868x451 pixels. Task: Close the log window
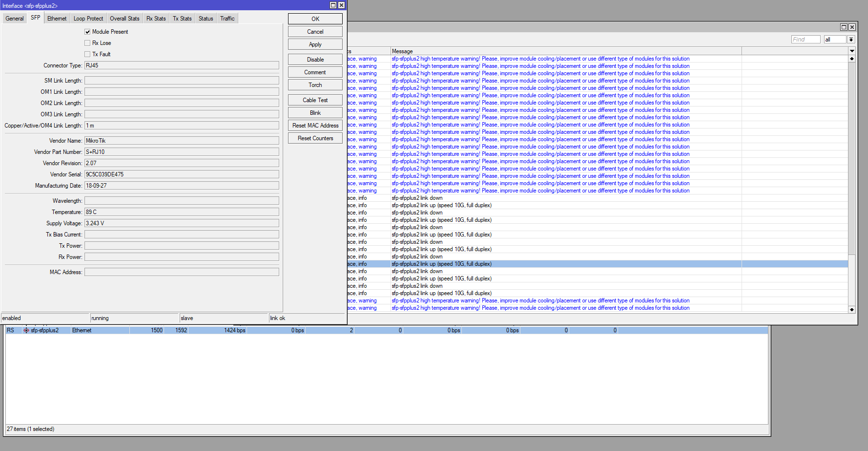(x=852, y=27)
